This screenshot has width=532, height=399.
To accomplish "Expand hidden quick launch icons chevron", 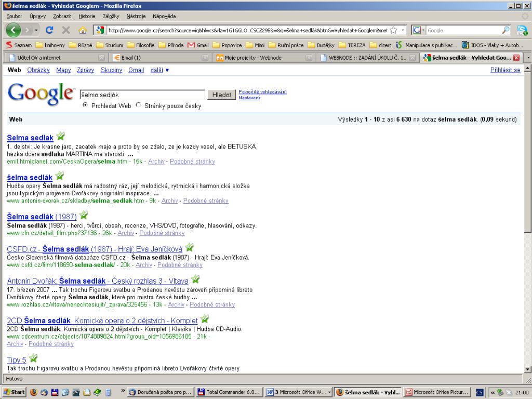I will click(x=123, y=391).
